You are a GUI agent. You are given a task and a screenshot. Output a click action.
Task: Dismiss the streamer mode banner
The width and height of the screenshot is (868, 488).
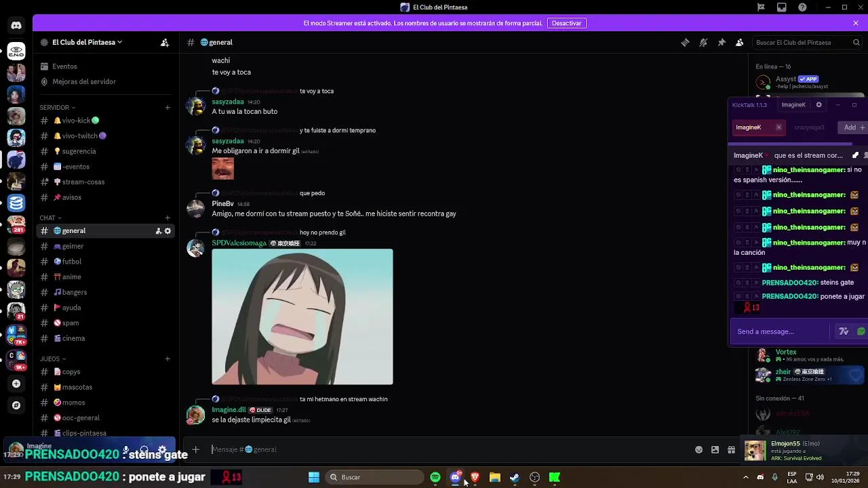coord(856,23)
